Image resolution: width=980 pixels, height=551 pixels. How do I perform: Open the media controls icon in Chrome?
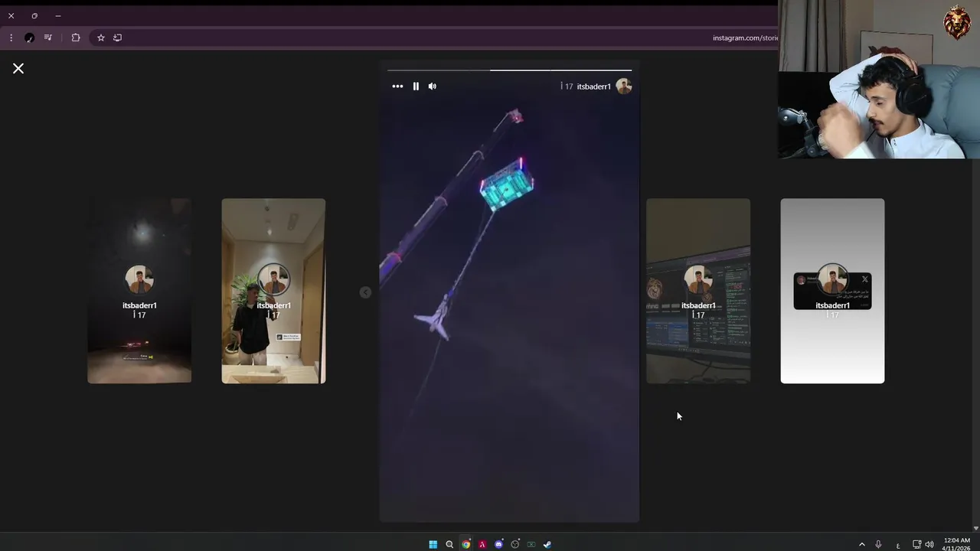tap(48, 37)
